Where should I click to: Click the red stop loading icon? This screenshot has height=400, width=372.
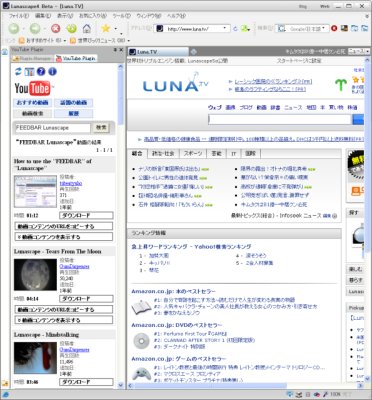tap(56, 29)
